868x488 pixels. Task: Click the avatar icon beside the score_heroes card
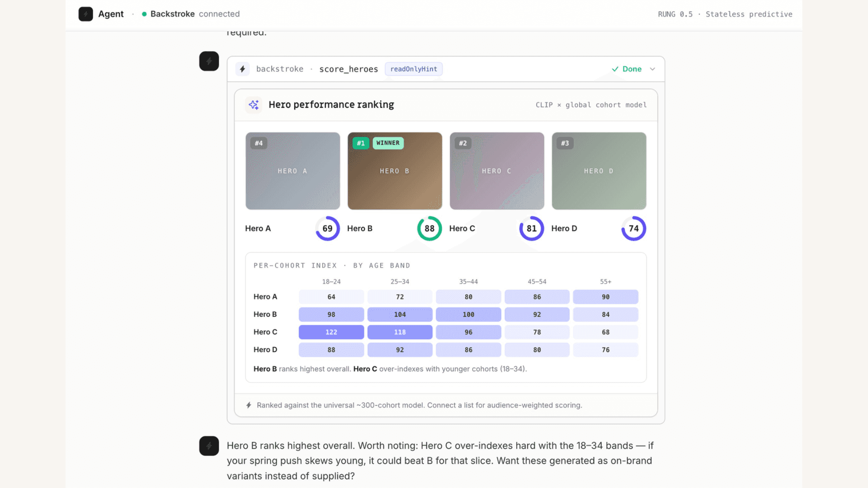click(209, 61)
